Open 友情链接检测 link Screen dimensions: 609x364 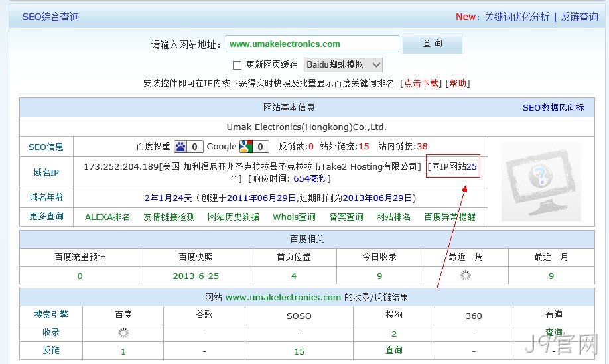(x=169, y=217)
